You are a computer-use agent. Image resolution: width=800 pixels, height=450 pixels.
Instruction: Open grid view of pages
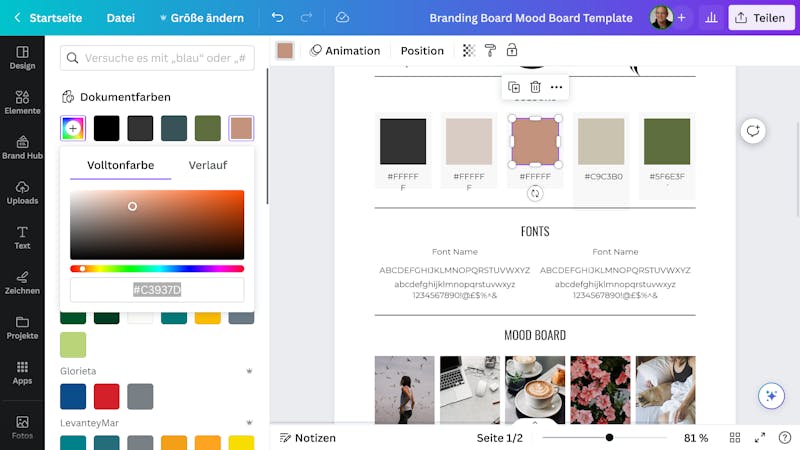(735, 438)
